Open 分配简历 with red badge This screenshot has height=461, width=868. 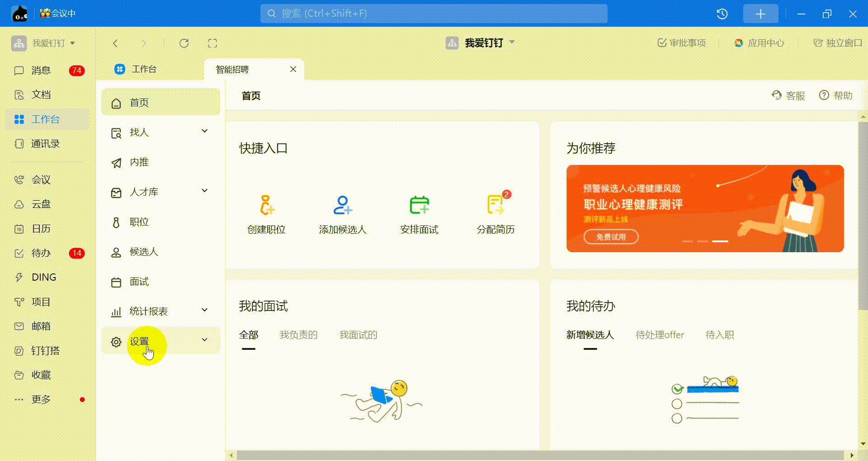pos(495,205)
